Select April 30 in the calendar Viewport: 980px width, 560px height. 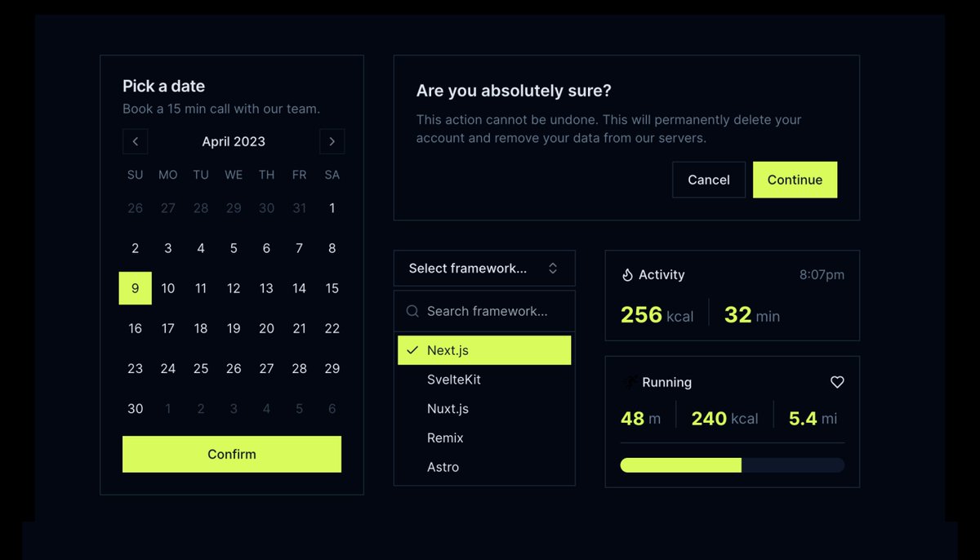point(135,408)
